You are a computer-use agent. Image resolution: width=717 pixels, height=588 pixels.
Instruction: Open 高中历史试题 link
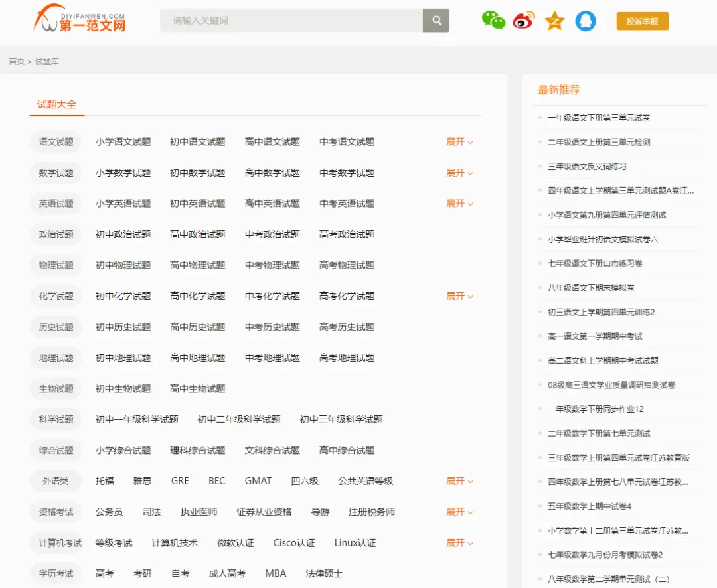[198, 327]
